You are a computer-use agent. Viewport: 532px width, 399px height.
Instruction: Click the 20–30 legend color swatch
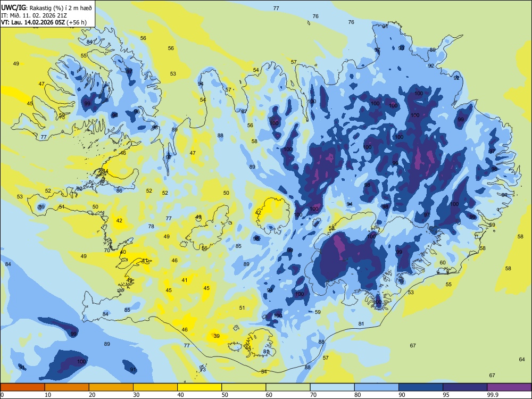click(x=111, y=387)
